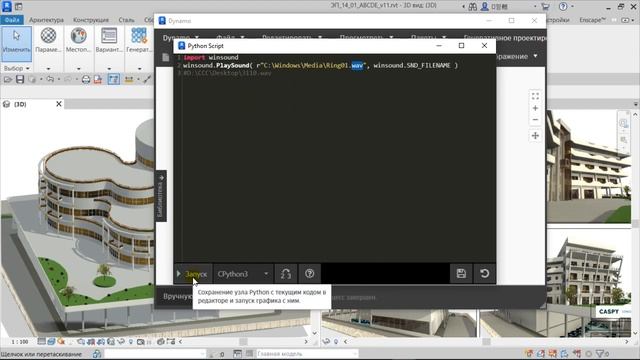Toggle Dynamo pan mode cross icon
This screenshot has height=360, width=640.
tap(535, 136)
